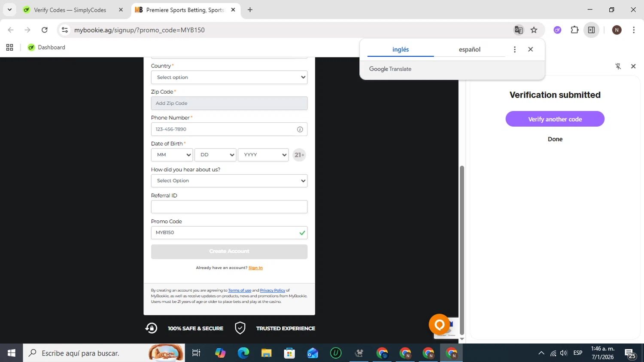Viewport: 644px width, 362px height.
Task: Open the YYYY year dropdown
Action: pyautogui.click(x=263, y=155)
